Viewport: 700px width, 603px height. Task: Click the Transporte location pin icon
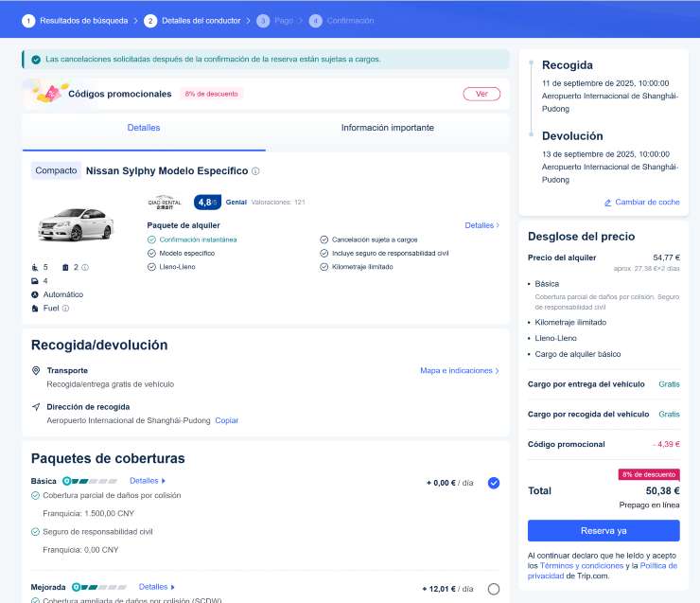(36, 370)
